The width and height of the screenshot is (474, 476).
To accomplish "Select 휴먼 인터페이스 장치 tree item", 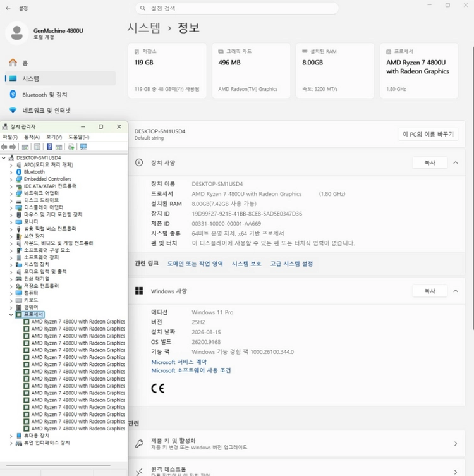I will 47,442.
